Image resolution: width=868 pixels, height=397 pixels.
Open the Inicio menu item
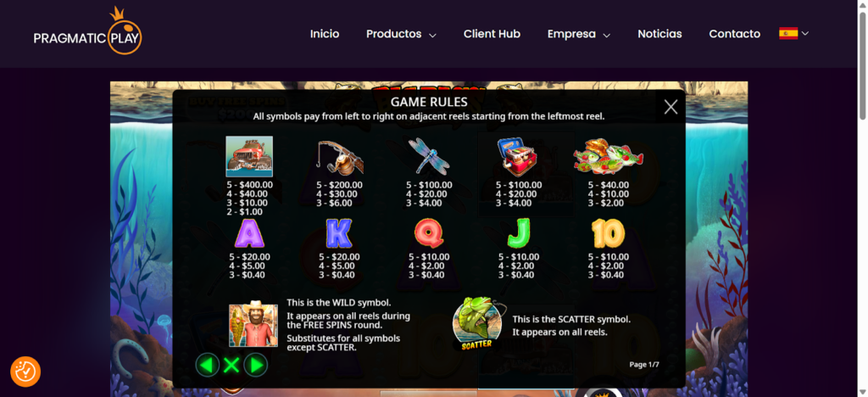[325, 34]
